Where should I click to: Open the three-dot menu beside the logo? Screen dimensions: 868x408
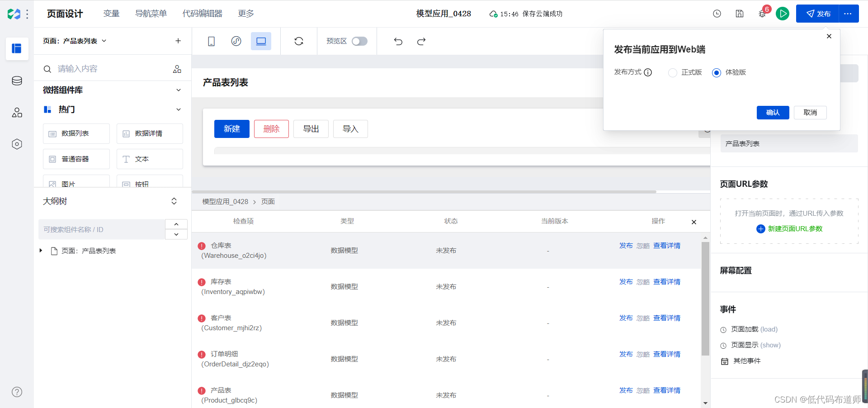pyautogui.click(x=27, y=14)
